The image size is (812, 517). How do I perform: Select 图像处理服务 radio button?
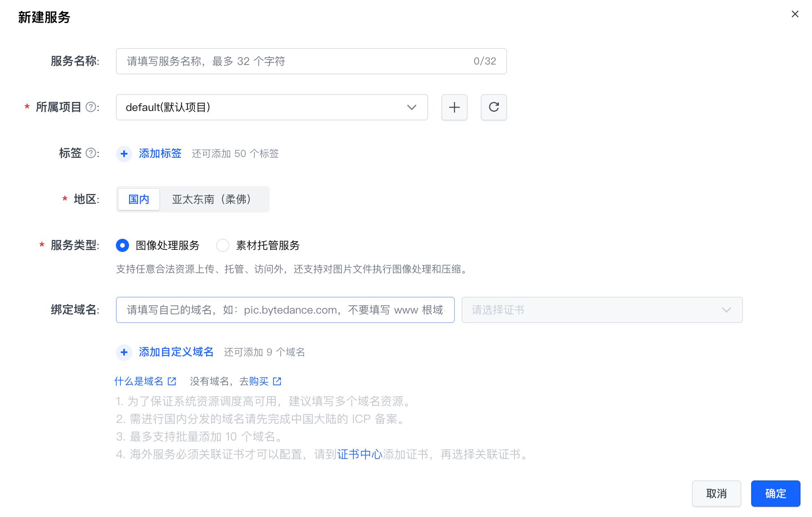[x=122, y=245]
